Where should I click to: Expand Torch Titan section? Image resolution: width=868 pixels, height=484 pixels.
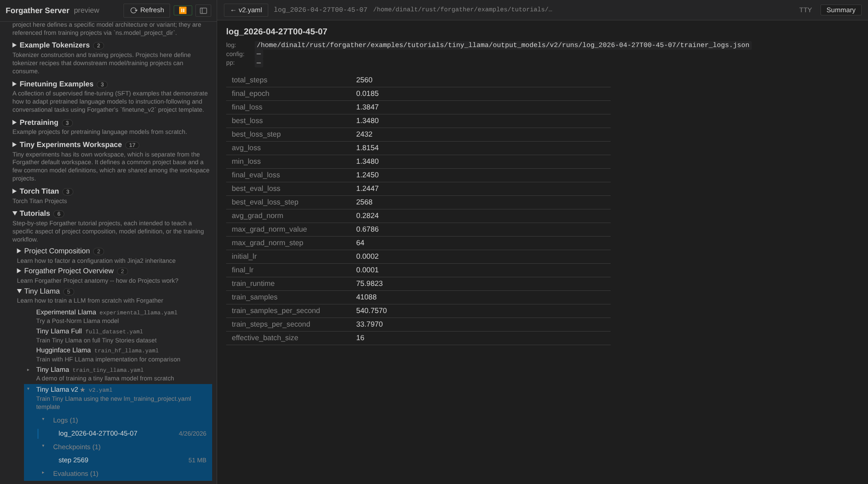[14, 191]
